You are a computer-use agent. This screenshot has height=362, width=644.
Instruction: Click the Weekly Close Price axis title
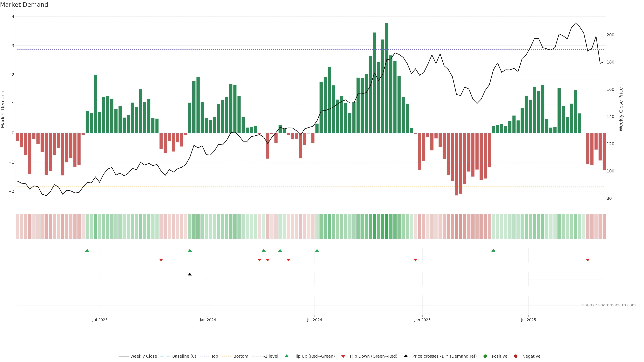[621, 109]
